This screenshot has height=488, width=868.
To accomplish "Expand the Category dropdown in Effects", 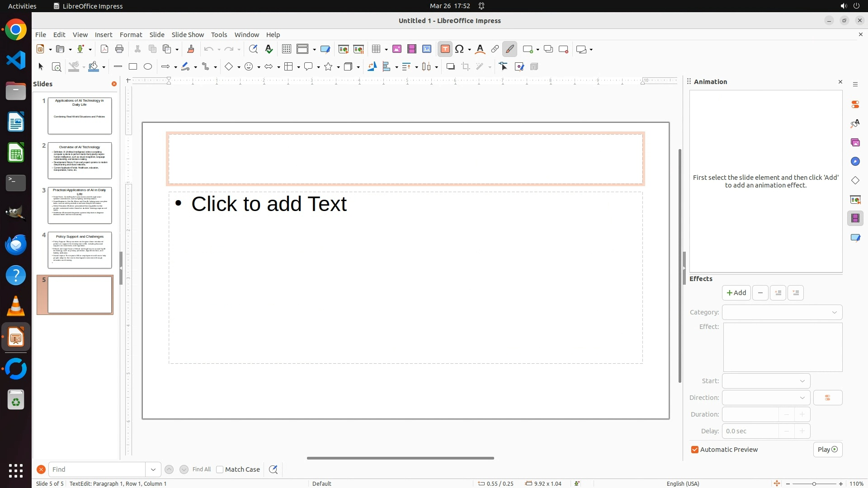I will coord(782,312).
